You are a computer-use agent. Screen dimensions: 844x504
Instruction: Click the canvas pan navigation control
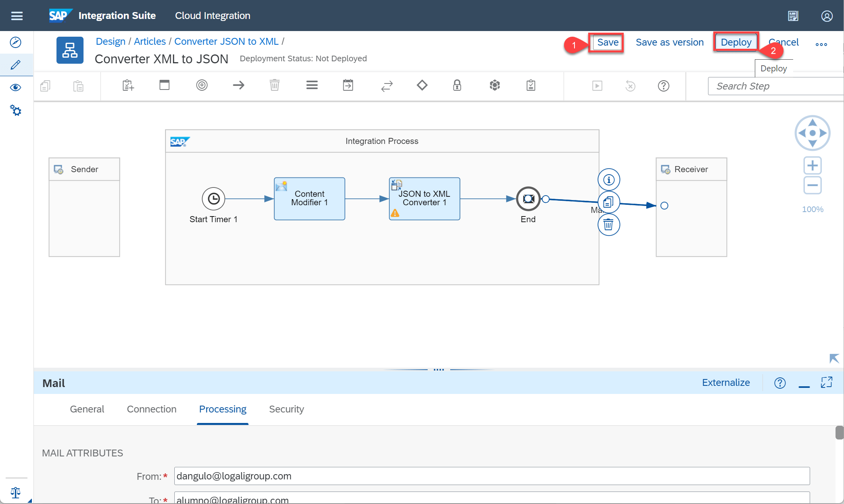click(813, 133)
